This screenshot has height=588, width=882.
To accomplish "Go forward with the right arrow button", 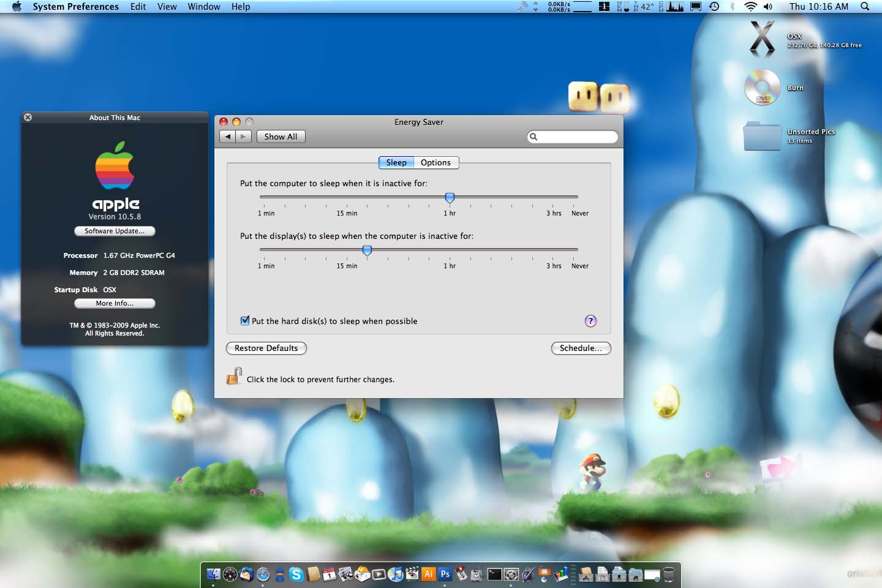I will (x=244, y=137).
